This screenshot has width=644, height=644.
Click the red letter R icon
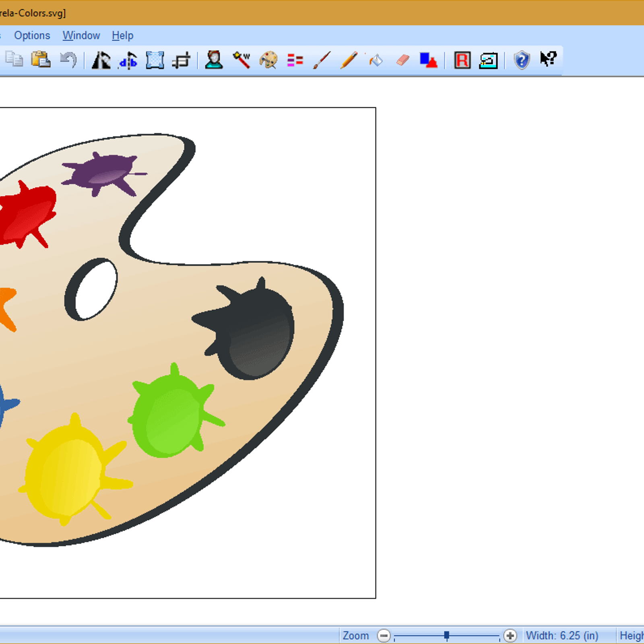point(462,60)
